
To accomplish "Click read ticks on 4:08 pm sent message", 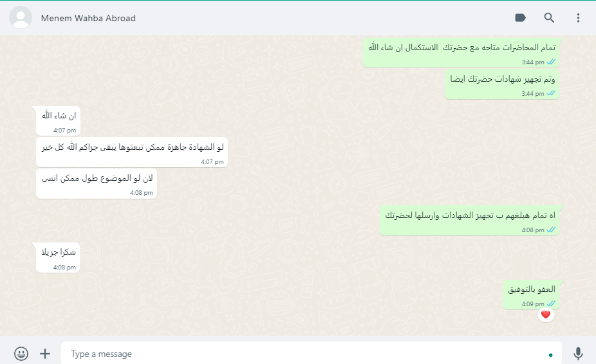I will [551, 230].
